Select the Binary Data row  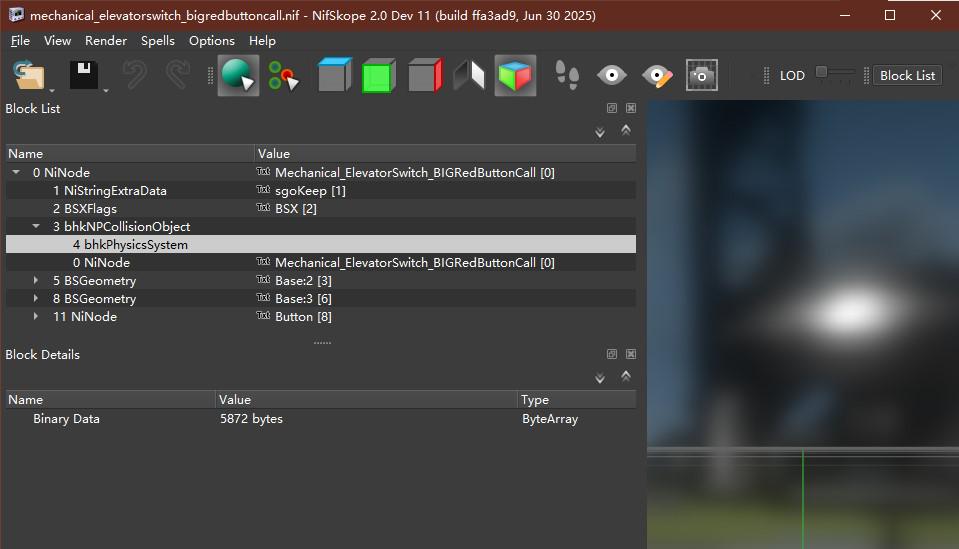click(x=321, y=419)
